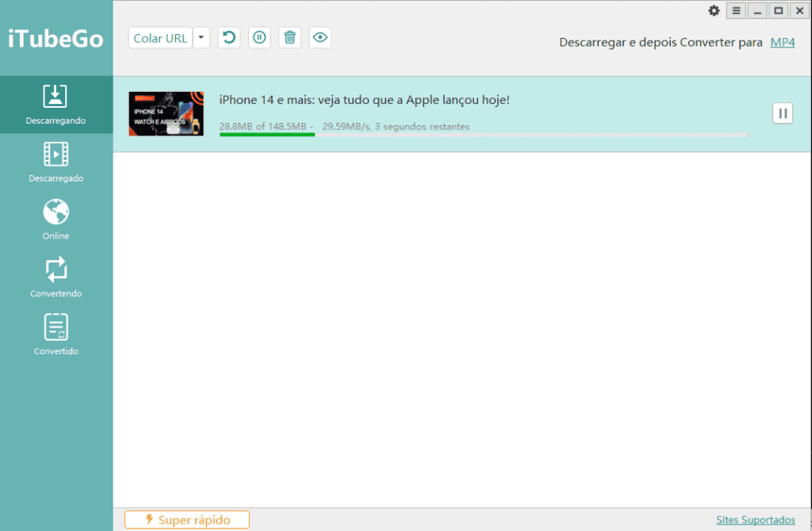Image resolution: width=812 pixels, height=531 pixels.
Task: Click the iTubeGo logo
Action: pos(56,38)
